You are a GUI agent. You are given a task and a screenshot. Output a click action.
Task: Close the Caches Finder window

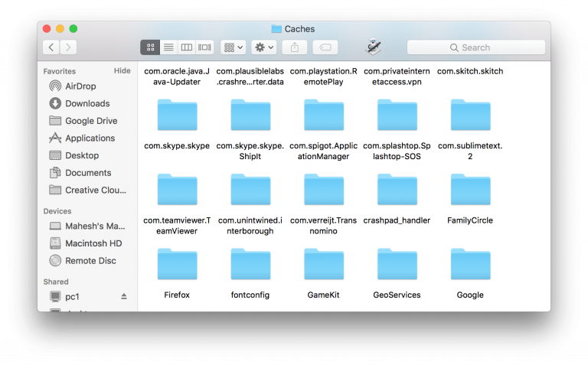coord(47,28)
